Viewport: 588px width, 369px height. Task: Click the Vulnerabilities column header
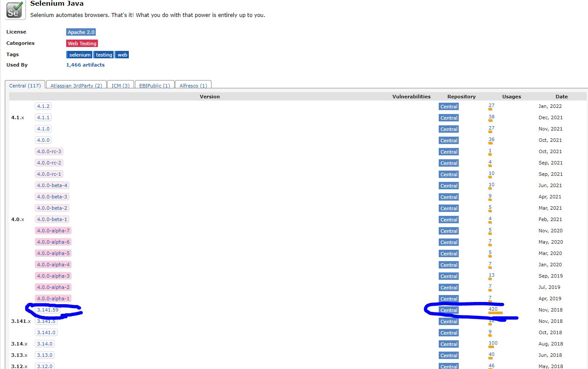tap(411, 97)
